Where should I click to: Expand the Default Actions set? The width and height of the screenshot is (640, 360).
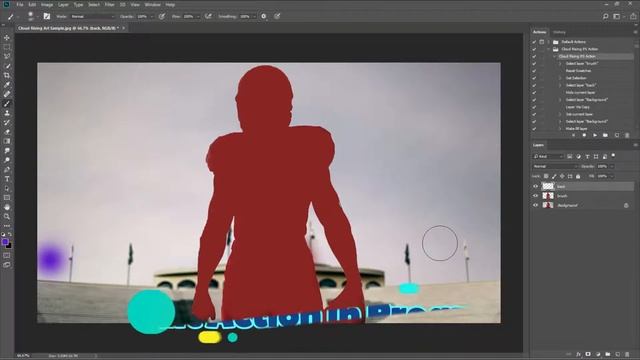pos(548,42)
